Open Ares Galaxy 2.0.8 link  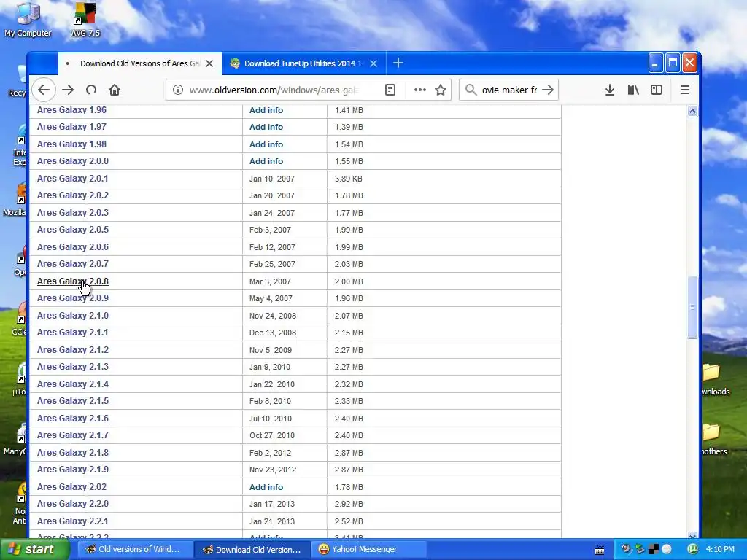coord(73,281)
